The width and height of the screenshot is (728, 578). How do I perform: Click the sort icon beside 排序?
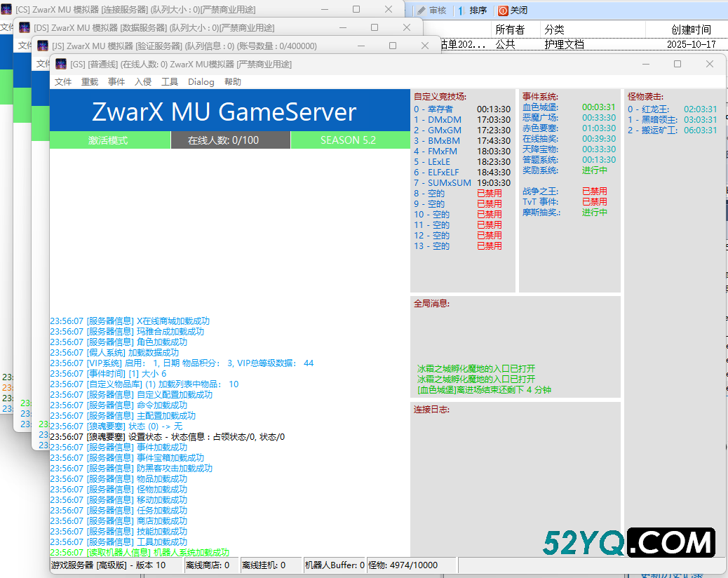coord(461,11)
